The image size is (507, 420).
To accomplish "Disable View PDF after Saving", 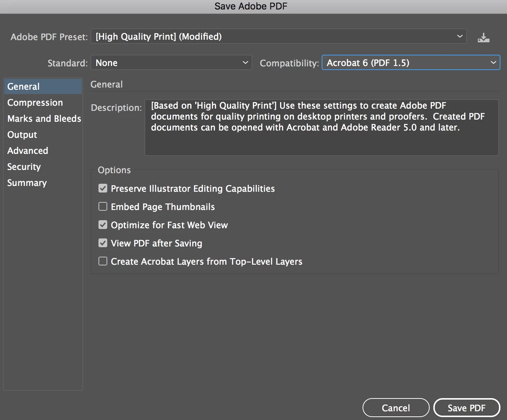I will [103, 243].
